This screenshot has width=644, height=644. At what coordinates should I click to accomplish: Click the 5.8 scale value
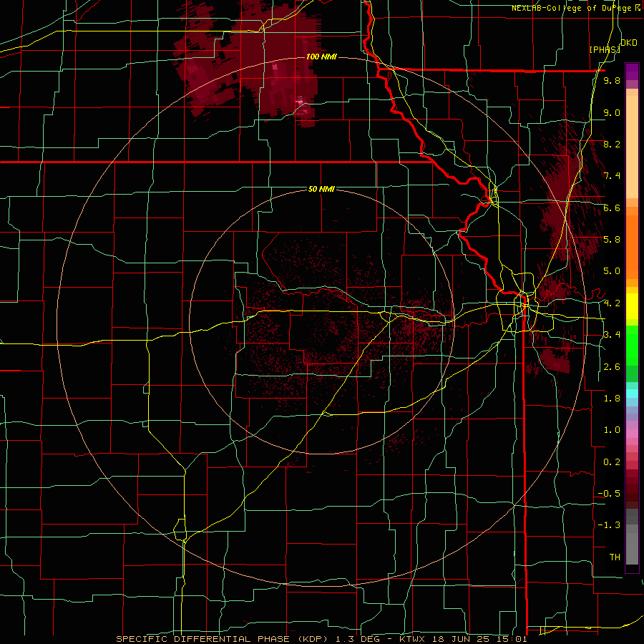click(x=612, y=240)
